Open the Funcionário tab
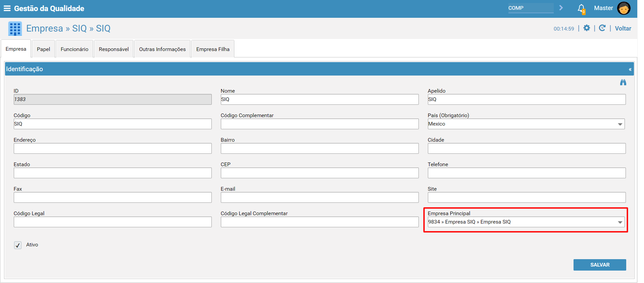This screenshot has width=644, height=283. [x=75, y=49]
